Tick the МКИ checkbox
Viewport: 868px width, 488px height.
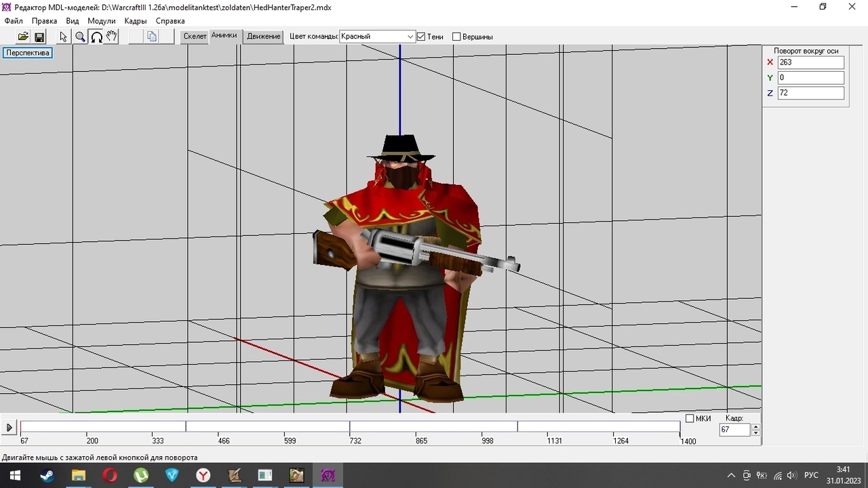tap(690, 418)
